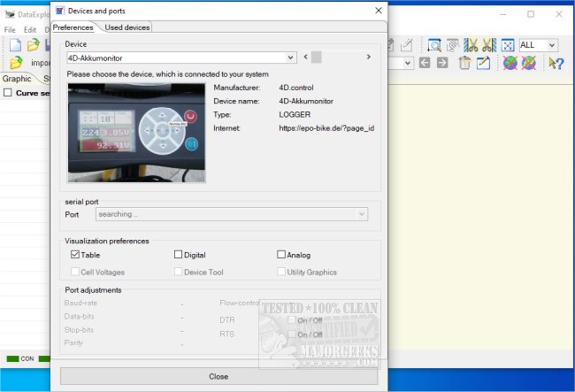Click the 4D-Akkumonitor Device name value

click(306, 101)
